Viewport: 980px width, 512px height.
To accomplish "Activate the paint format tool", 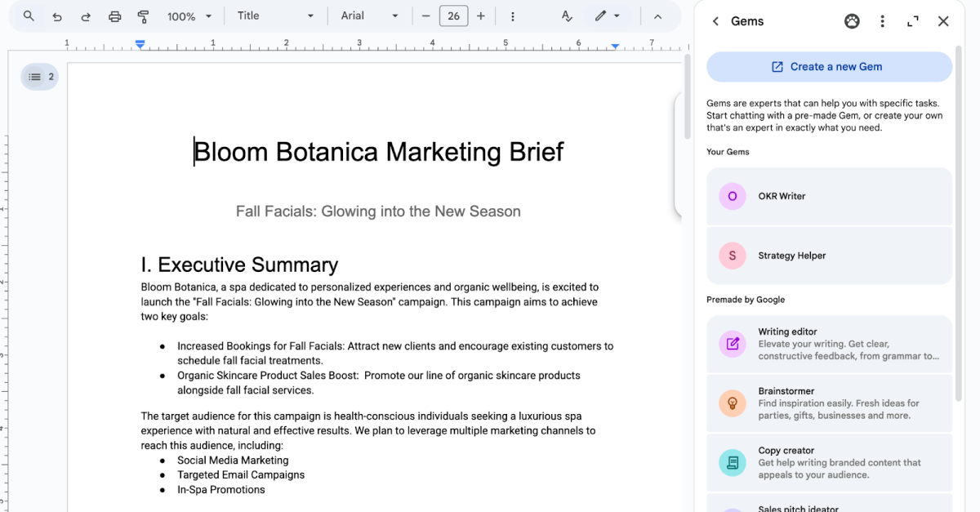I will [x=144, y=16].
